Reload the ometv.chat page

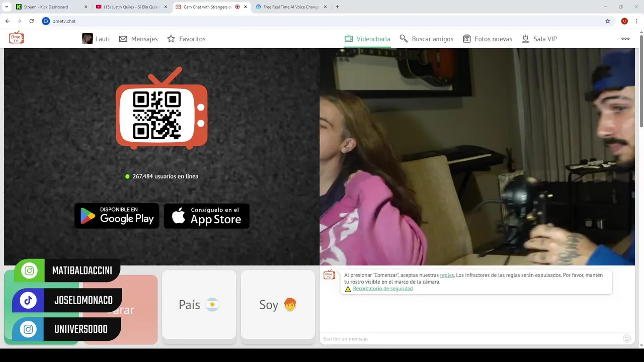(32, 21)
